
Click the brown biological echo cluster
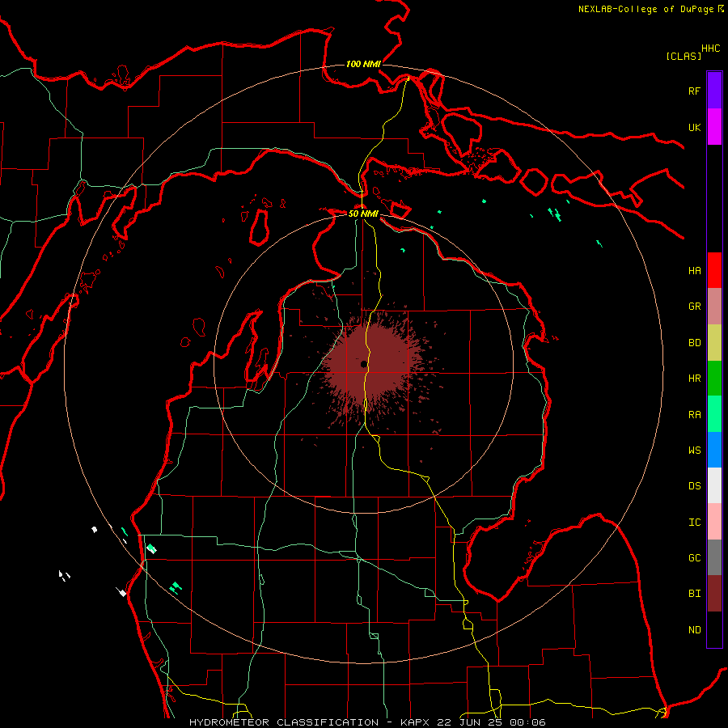pyautogui.click(x=376, y=365)
